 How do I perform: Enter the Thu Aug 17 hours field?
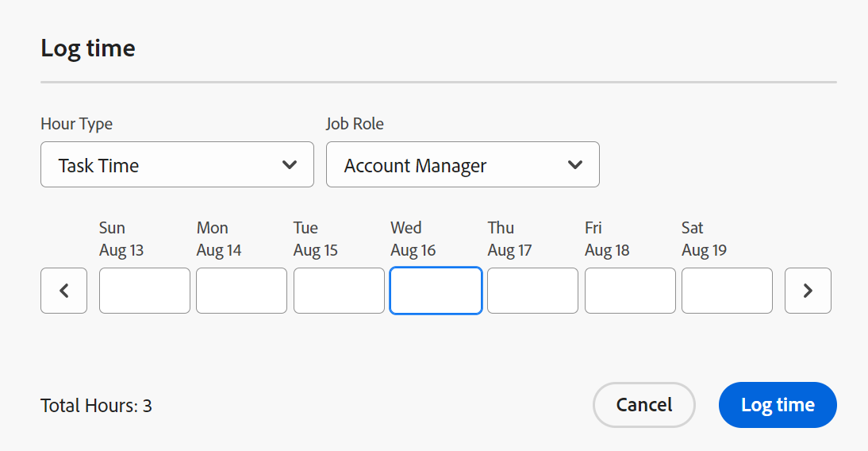[532, 291]
